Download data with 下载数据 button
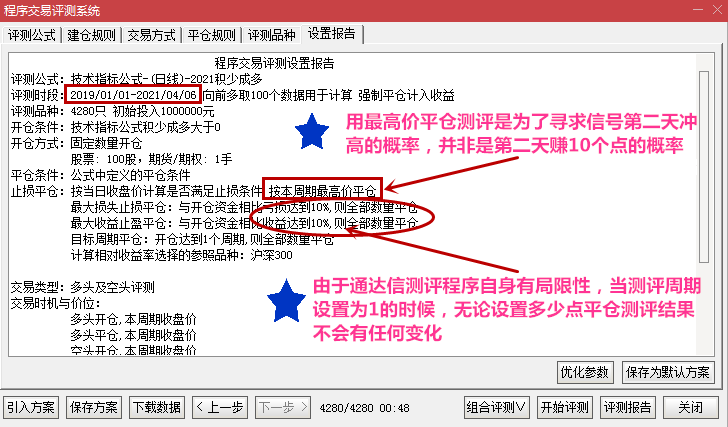Image resolution: width=728 pixels, height=427 pixels. tap(157, 408)
